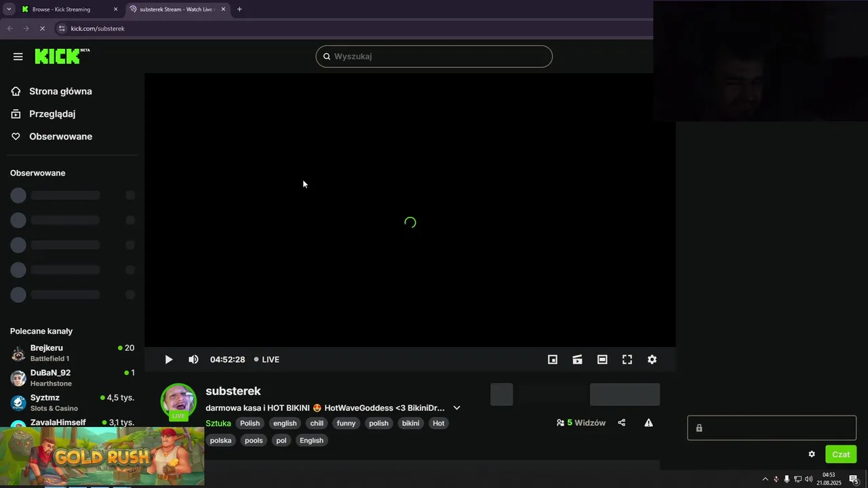Viewport: 868px width, 488px height.
Task: Open the Sztuka category link
Action: [x=218, y=424]
